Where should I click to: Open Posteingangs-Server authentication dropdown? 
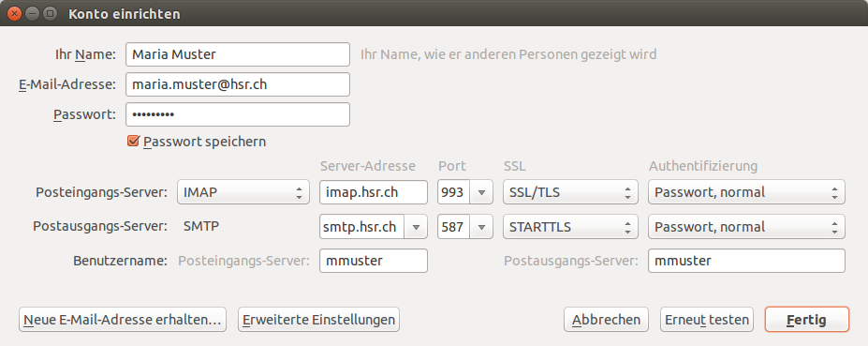[746, 192]
